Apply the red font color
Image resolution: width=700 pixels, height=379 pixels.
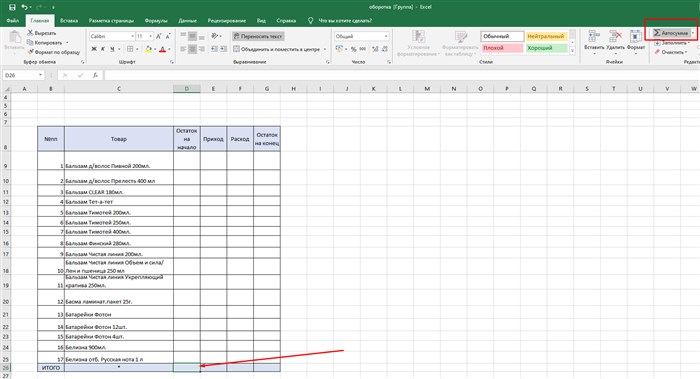tap(162, 49)
